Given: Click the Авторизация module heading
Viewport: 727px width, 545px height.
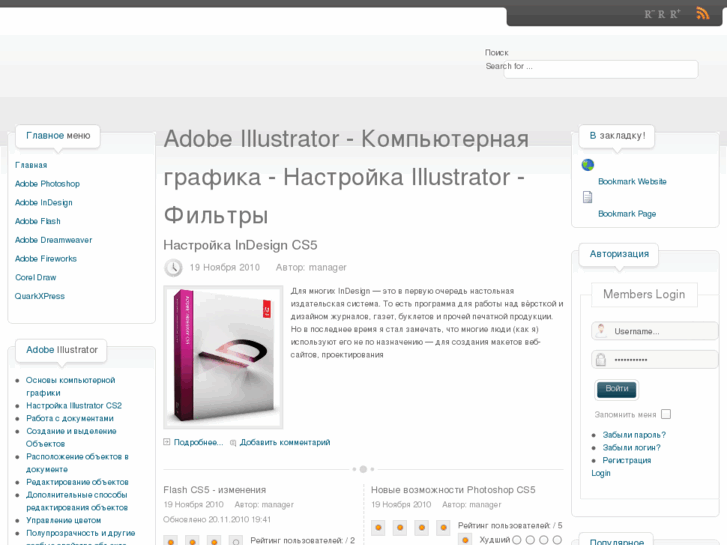Looking at the screenshot, I should [x=619, y=254].
